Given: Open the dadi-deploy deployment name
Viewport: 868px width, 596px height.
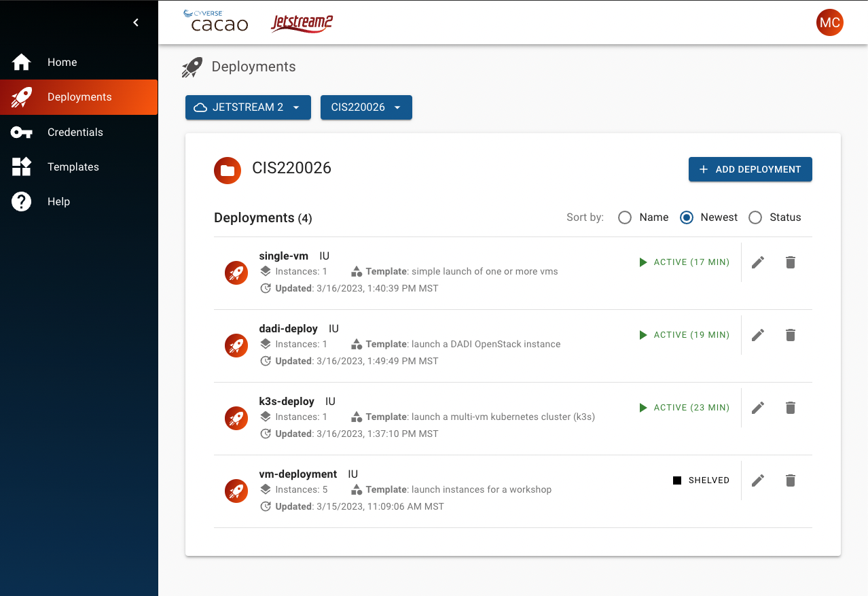Looking at the screenshot, I should [288, 328].
